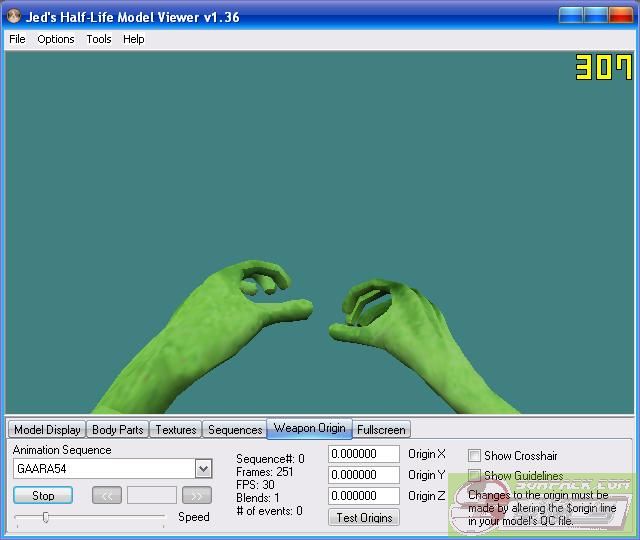Step to previous frame button
640x540 pixels.
pos(107,495)
